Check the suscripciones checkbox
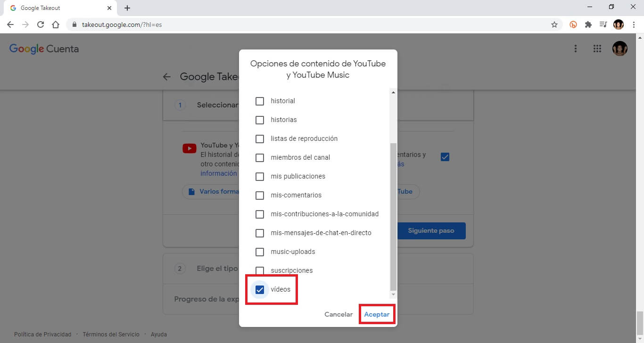644x343 pixels. [x=260, y=270]
